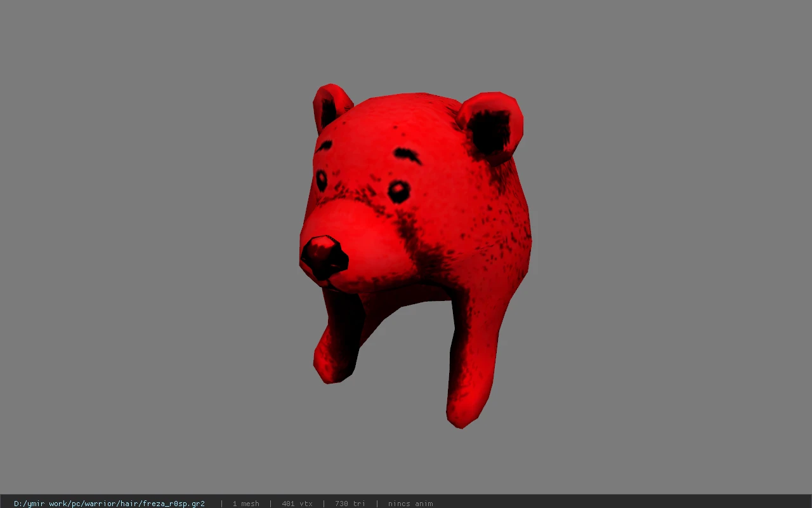Click the '730 tri' triangle count
The height and width of the screenshot is (508, 812).
[x=350, y=504]
